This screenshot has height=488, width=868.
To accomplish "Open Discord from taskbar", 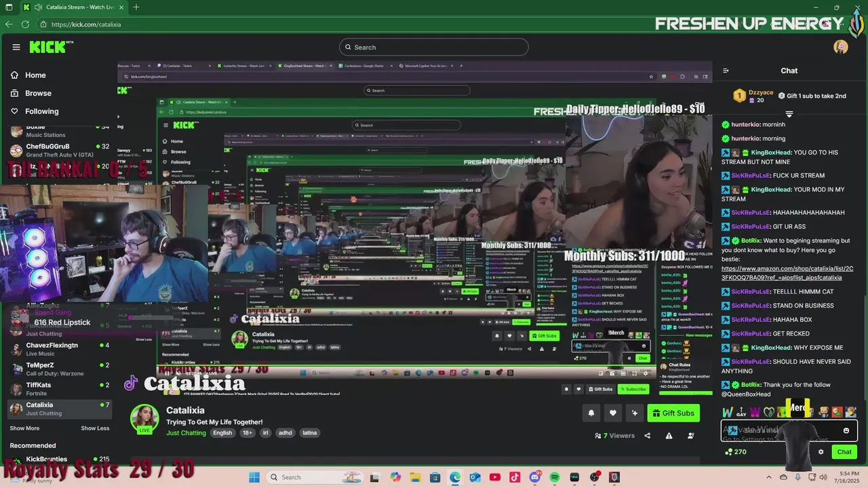I will point(535,478).
